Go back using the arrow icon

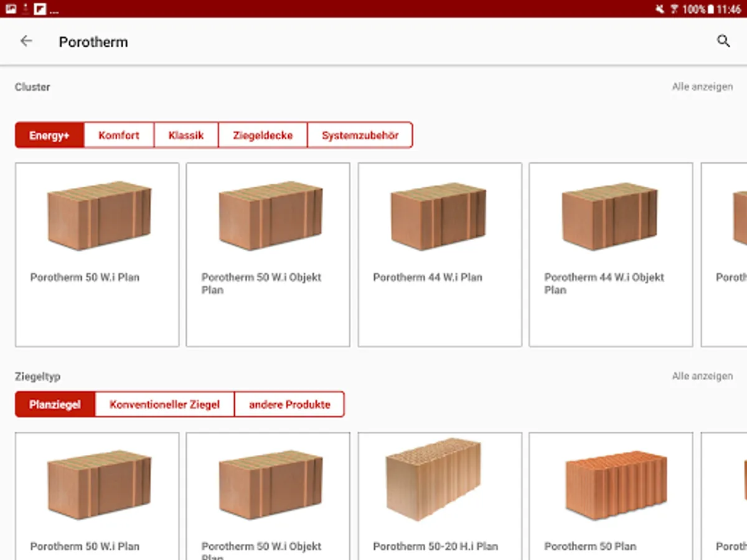26,41
